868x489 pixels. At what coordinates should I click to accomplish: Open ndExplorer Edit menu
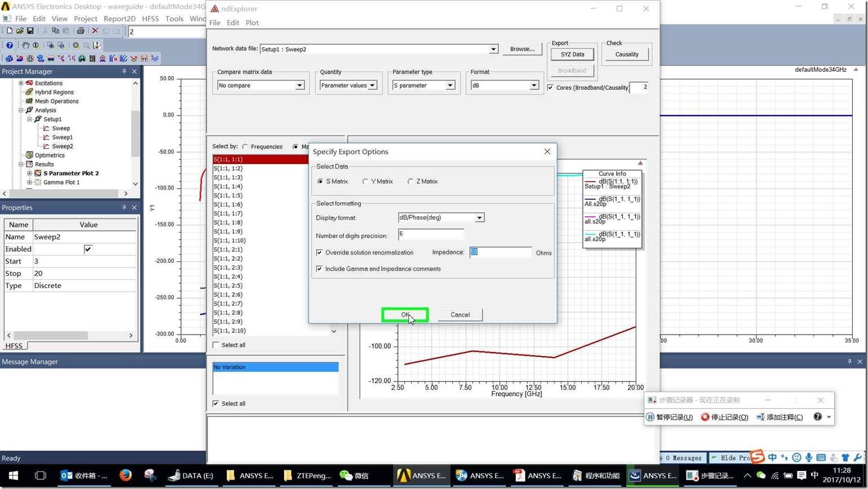coord(233,23)
